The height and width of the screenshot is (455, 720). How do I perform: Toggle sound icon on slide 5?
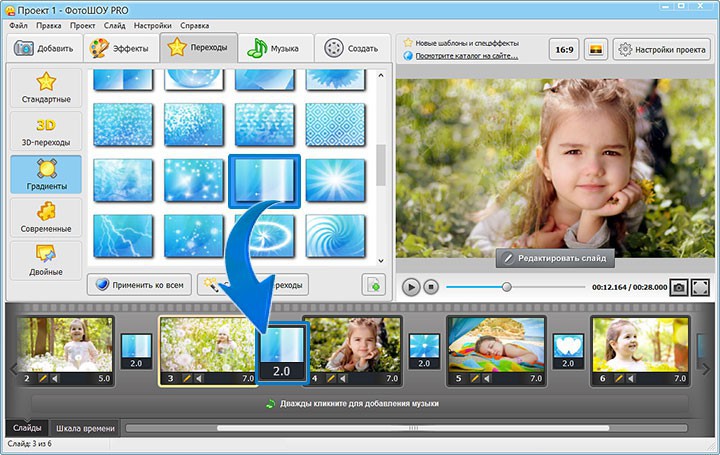(487, 378)
